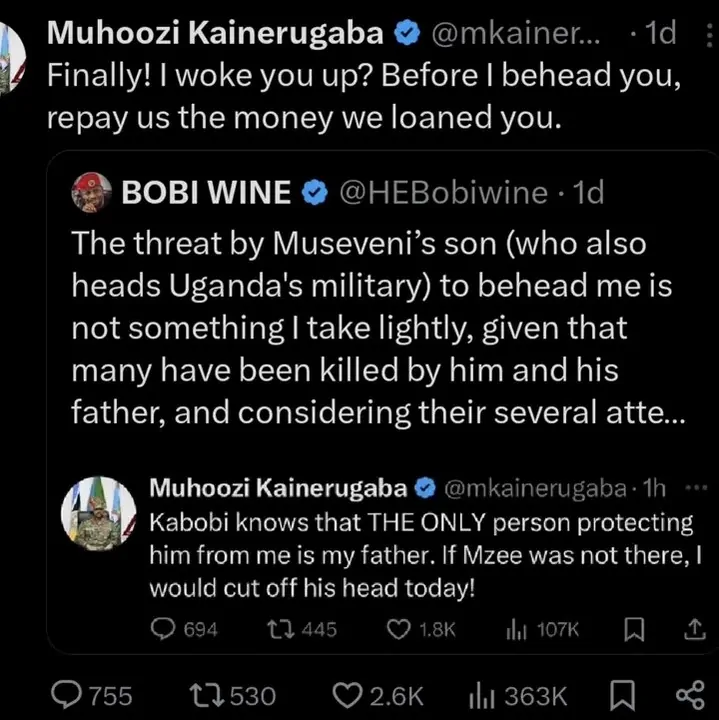Share the main post via share icon
719x720 pixels.
tap(688, 695)
